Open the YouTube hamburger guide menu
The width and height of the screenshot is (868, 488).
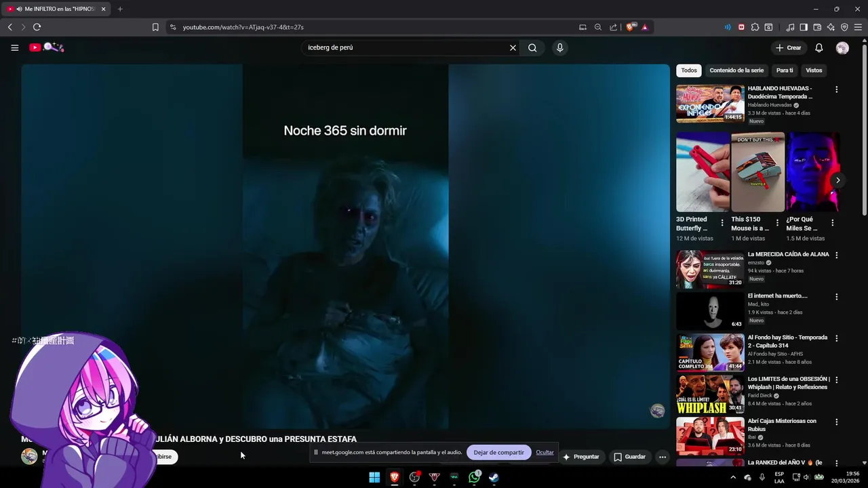[14, 47]
